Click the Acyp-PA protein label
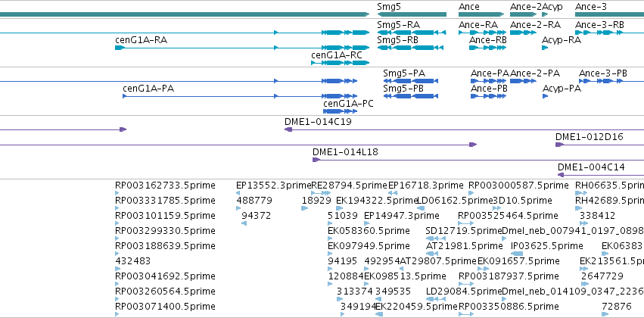644x318 pixels. (562, 89)
